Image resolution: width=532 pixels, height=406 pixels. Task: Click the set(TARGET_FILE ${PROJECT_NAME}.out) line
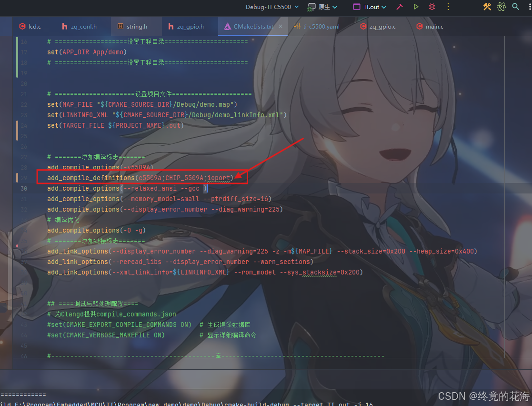tap(115, 125)
